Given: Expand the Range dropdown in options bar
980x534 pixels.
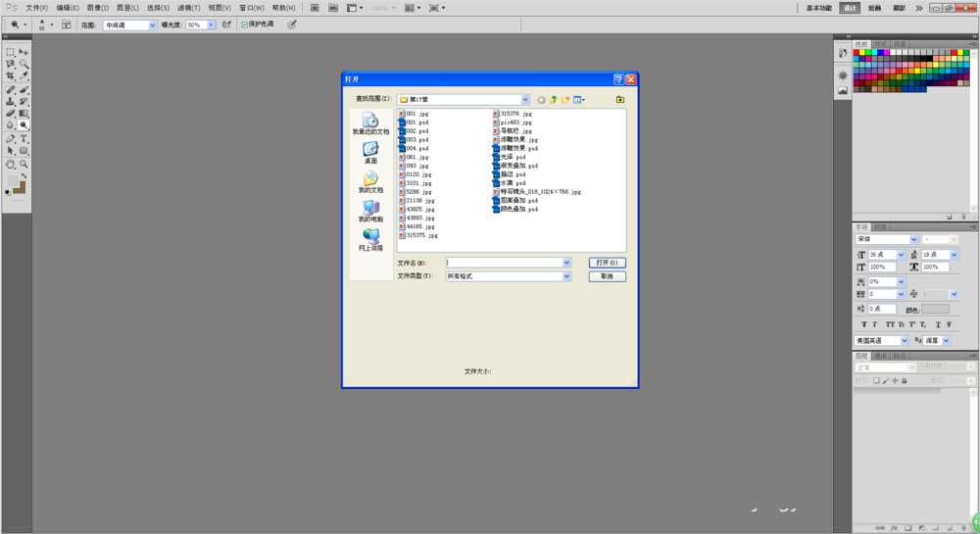Looking at the screenshot, I should point(152,24).
